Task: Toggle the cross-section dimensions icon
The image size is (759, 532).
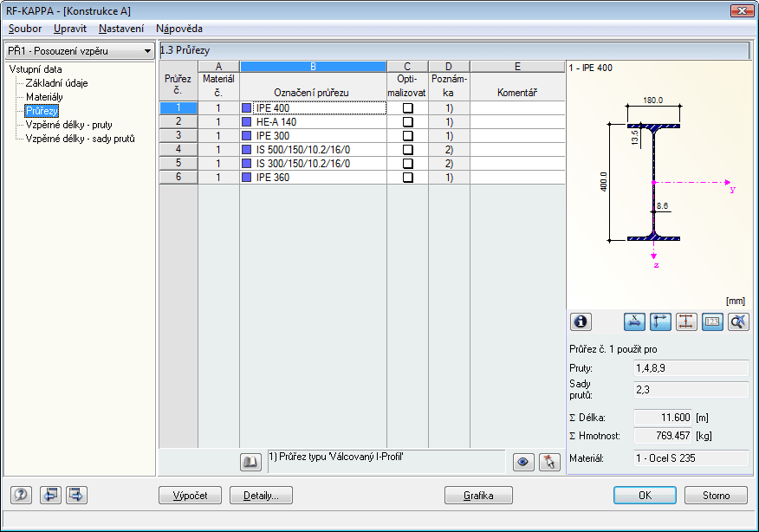Action: (x=686, y=322)
